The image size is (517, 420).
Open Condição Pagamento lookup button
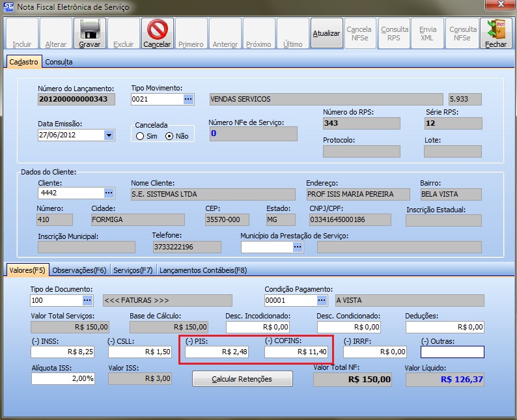[x=321, y=300]
